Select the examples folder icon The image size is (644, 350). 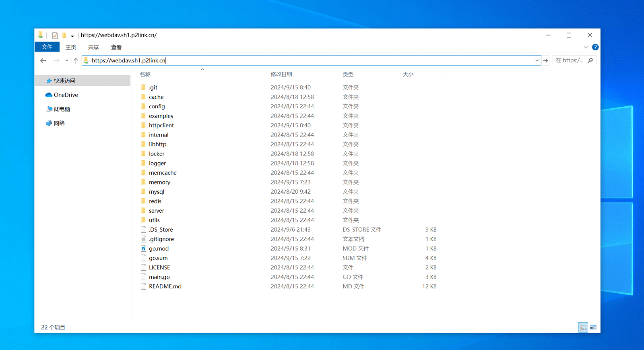[x=143, y=116]
